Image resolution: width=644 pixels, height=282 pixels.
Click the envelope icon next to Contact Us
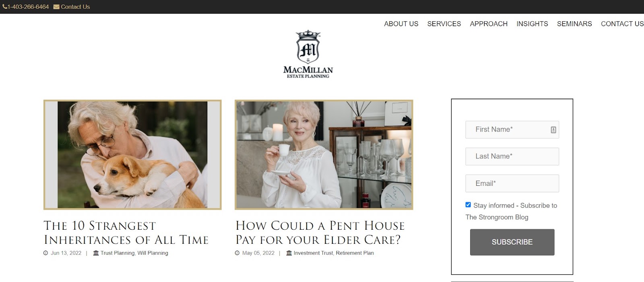point(56,7)
